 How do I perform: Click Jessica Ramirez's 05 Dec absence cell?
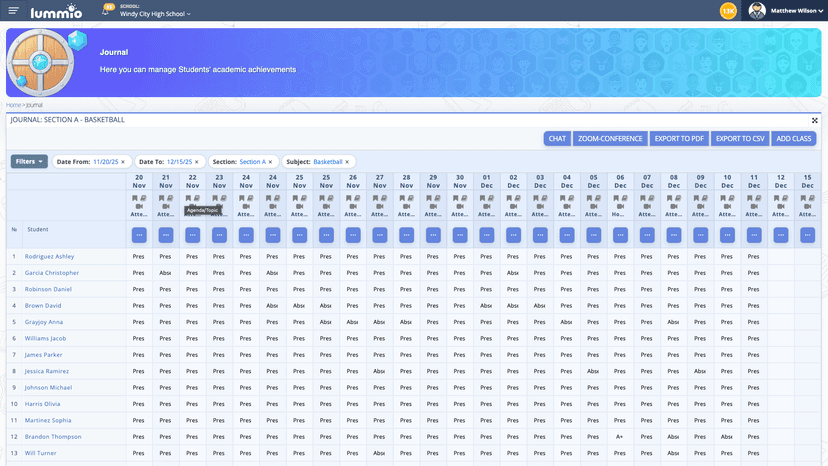click(593, 371)
